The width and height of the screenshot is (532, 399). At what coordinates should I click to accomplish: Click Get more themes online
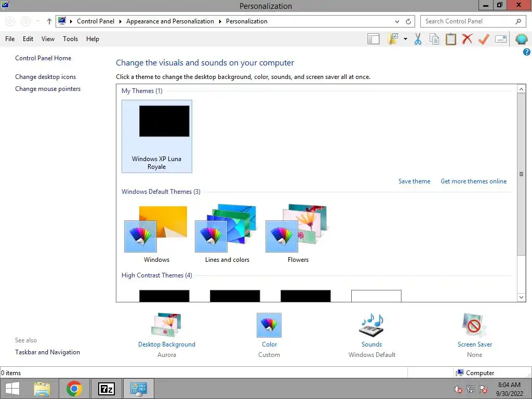point(473,181)
